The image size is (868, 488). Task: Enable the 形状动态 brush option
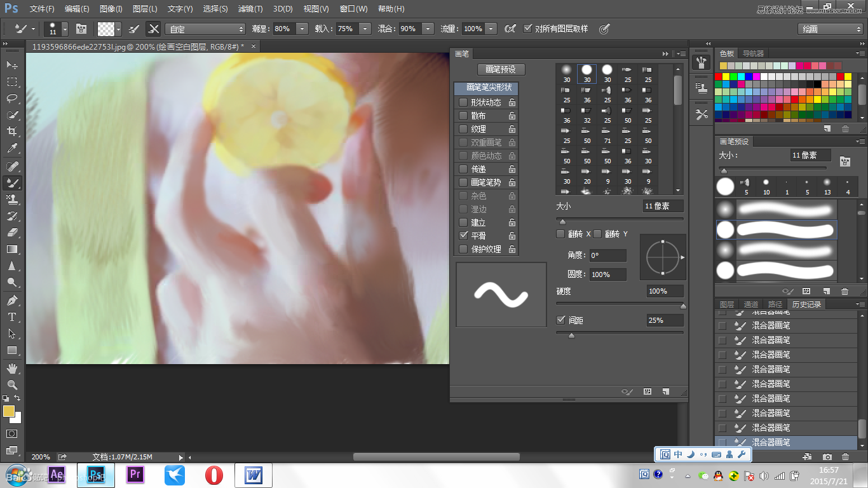tap(463, 102)
